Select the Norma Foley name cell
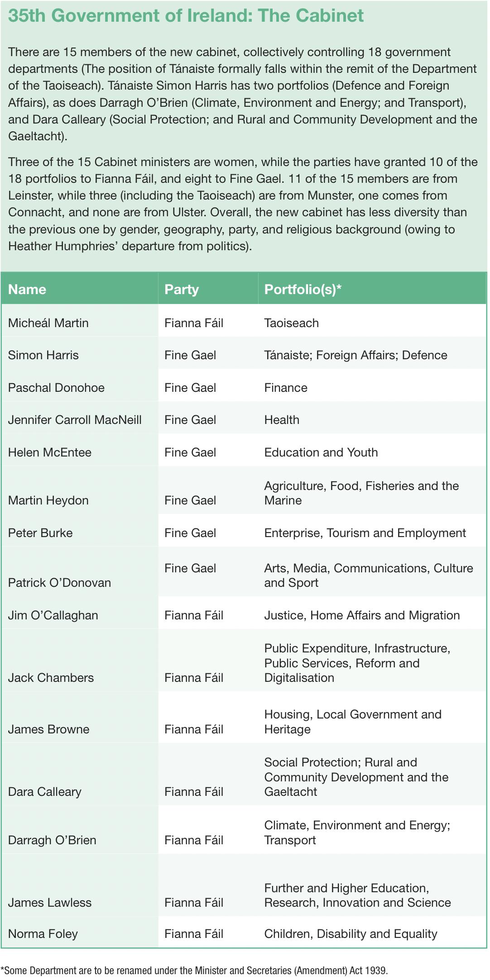 (43, 934)
